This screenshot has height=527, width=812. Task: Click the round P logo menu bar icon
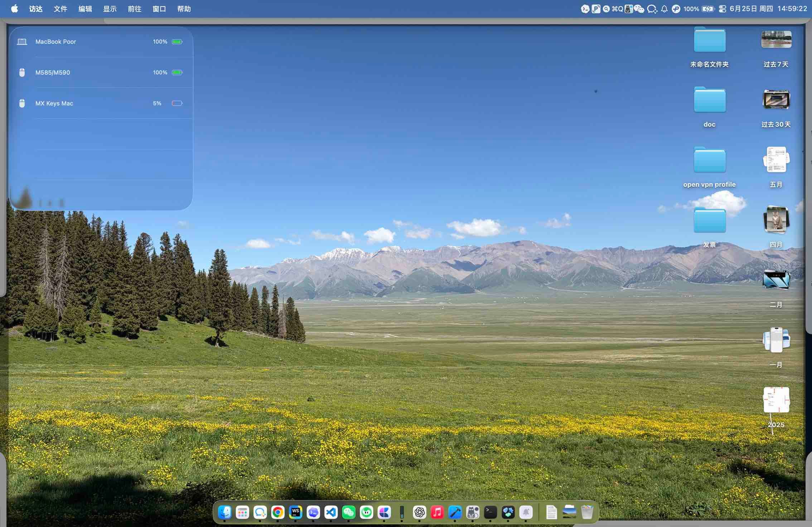(676, 9)
